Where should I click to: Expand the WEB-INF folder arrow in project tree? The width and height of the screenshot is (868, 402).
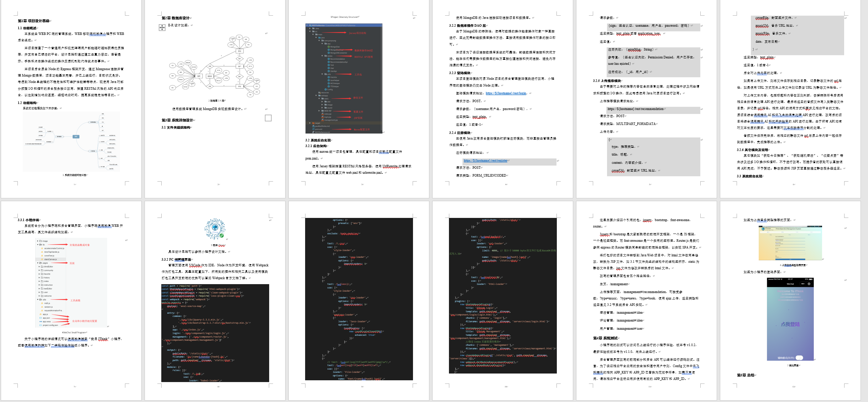319,111
